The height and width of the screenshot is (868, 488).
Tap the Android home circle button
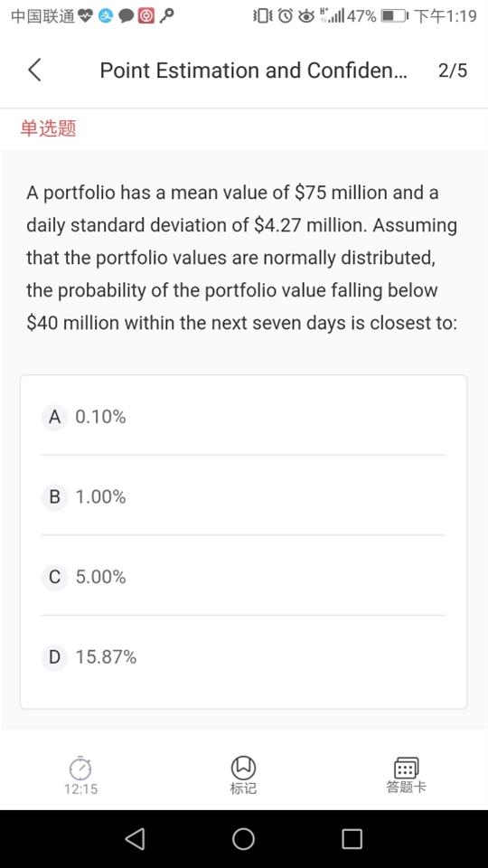click(243, 839)
